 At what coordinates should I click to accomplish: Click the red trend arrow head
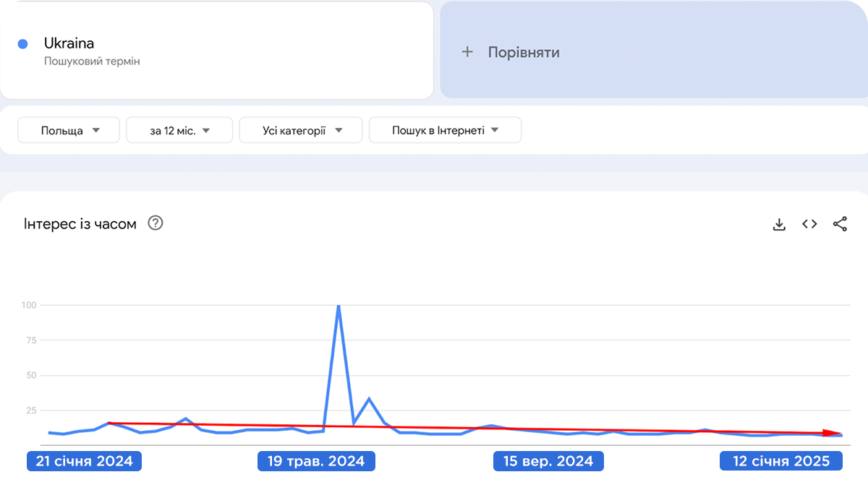(x=838, y=433)
